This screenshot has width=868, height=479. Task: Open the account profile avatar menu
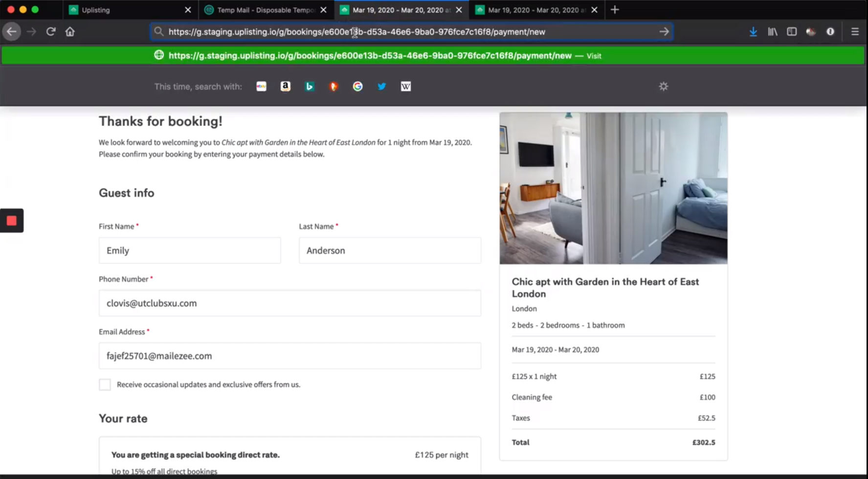point(811,31)
